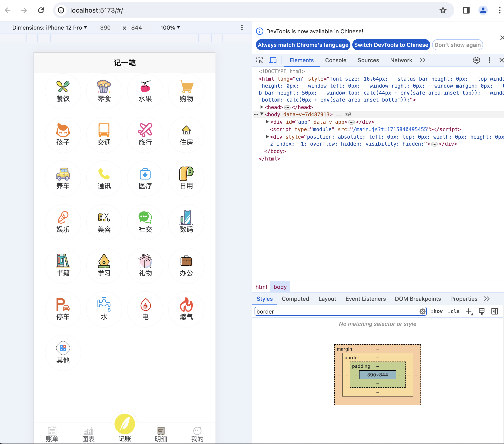
Task: Open the 100% zoom dropdown
Action: pos(170,28)
